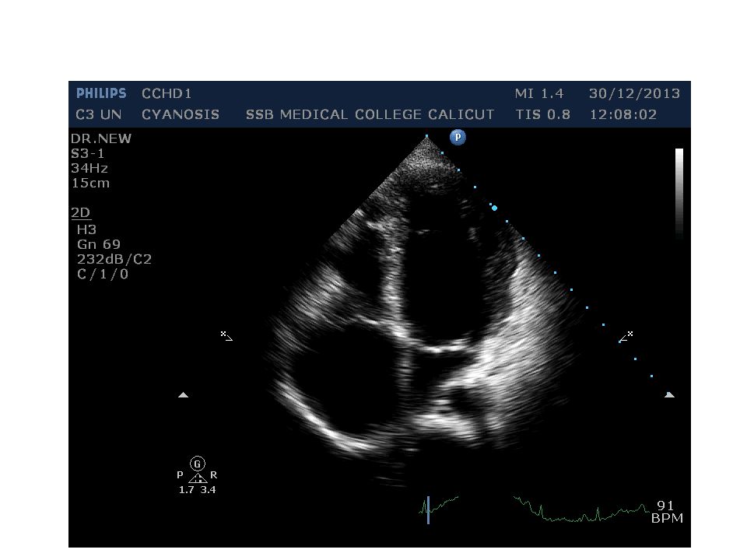Click the S3-1 transducer label
This screenshot has width=747, height=560.
click(x=88, y=153)
